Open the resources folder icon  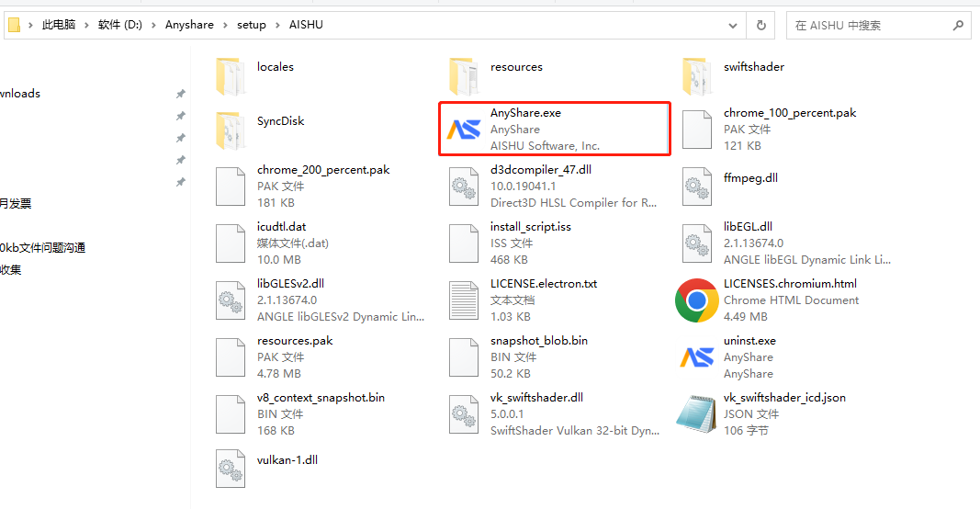464,76
